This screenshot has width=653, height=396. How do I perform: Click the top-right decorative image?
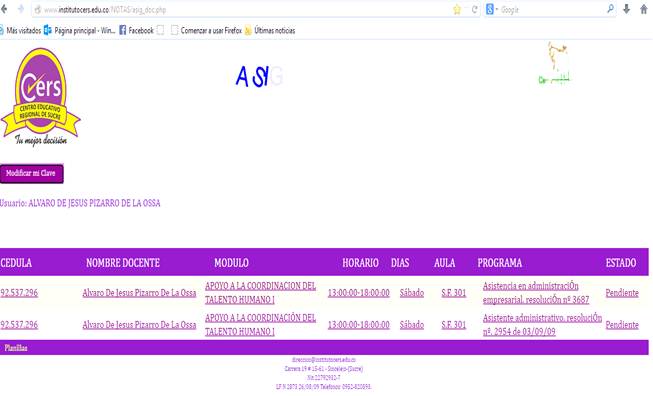click(x=554, y=63)
